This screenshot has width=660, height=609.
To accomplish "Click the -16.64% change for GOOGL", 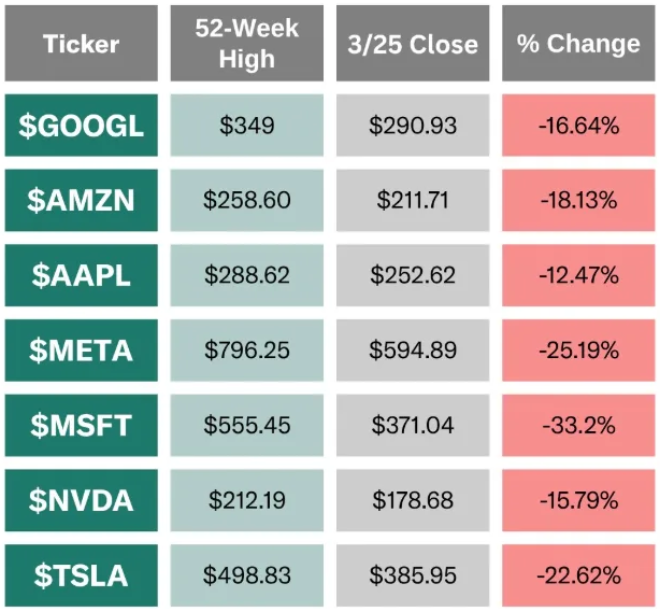I will point(579,125).
